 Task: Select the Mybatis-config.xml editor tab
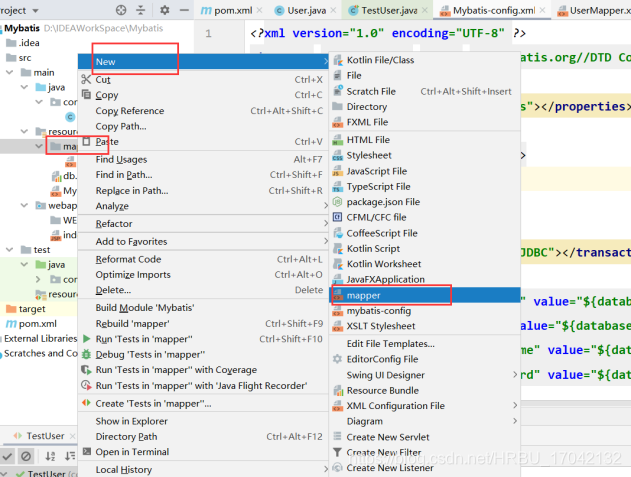492,10
